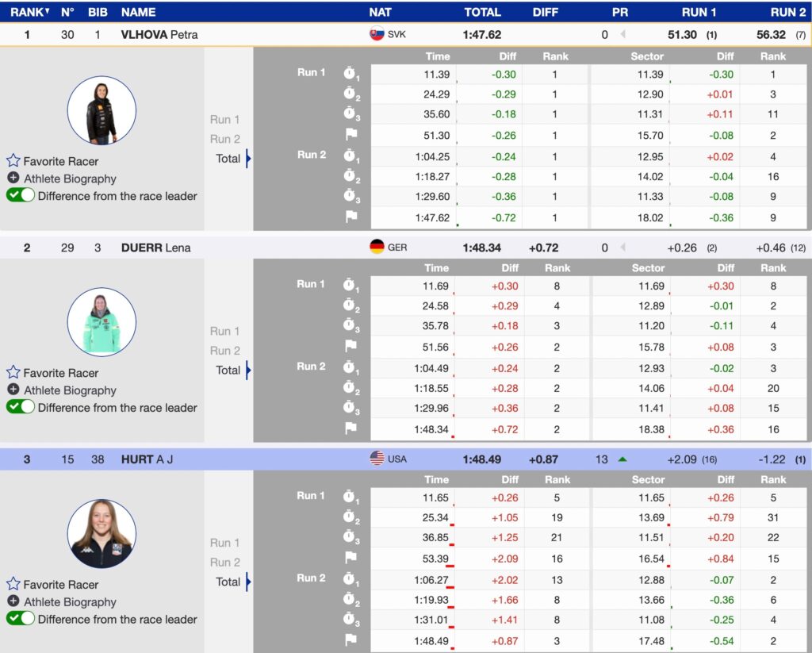Disable Duerr's Difference from the race leader switch
Image resolution: width=812 pixels, height=653 pixels.
click(21, 407)
